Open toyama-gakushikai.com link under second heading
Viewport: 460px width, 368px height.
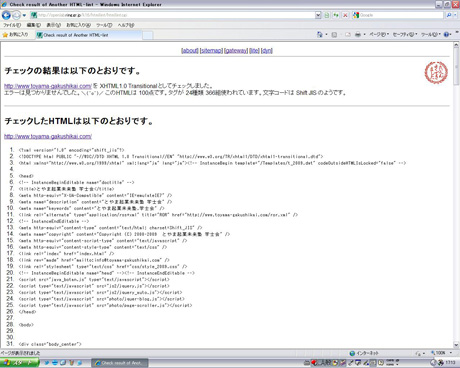[x=48, y=136]
